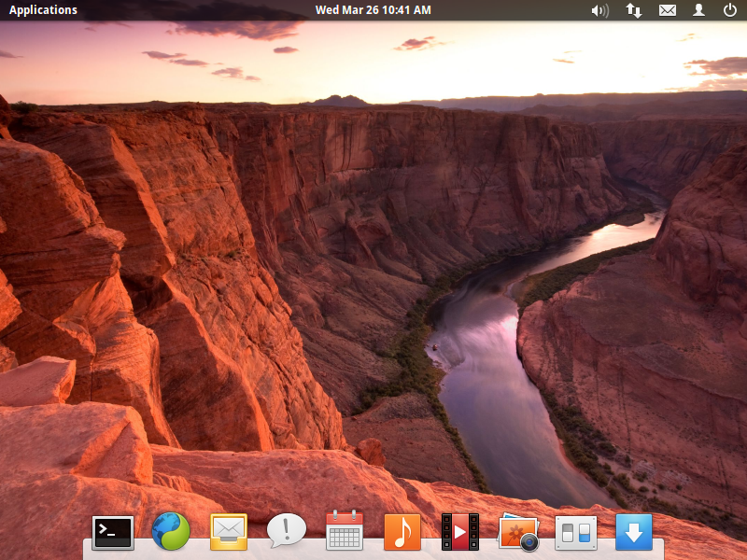Open the Applications menu
This screenshot has width=747, height=560.
pos(43,10)
